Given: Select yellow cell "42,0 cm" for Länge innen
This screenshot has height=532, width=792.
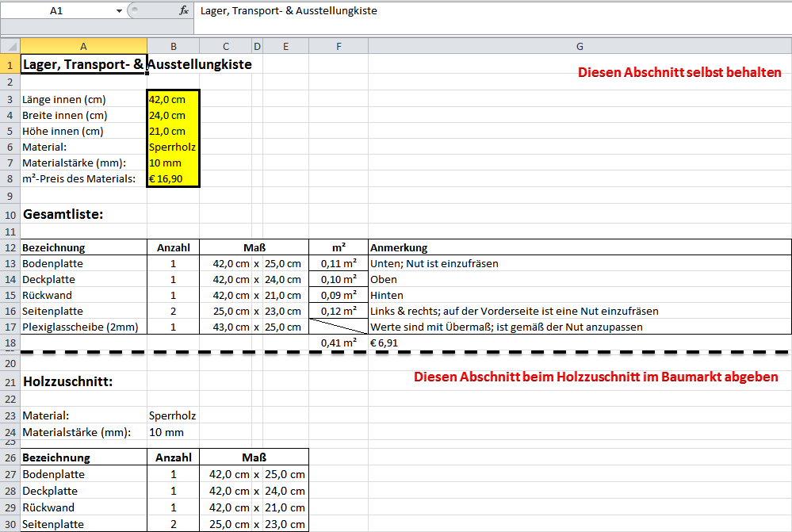Looking at the screenshot, I should coord(174,100).
